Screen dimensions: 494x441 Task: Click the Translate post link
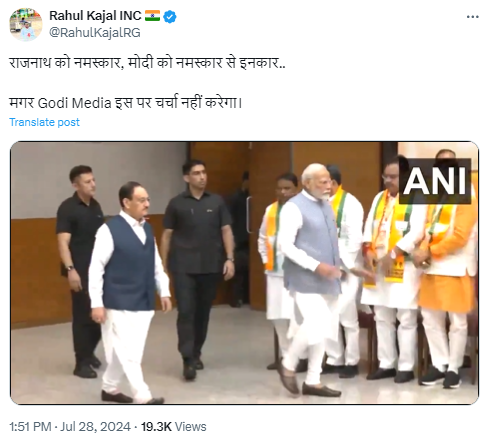(x=44, y=122)
